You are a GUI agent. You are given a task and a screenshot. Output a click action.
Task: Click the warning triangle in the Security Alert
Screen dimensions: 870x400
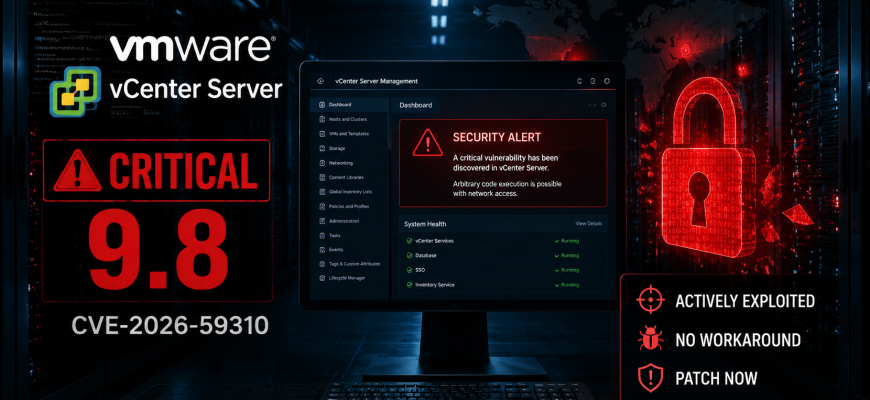[427, 143]
